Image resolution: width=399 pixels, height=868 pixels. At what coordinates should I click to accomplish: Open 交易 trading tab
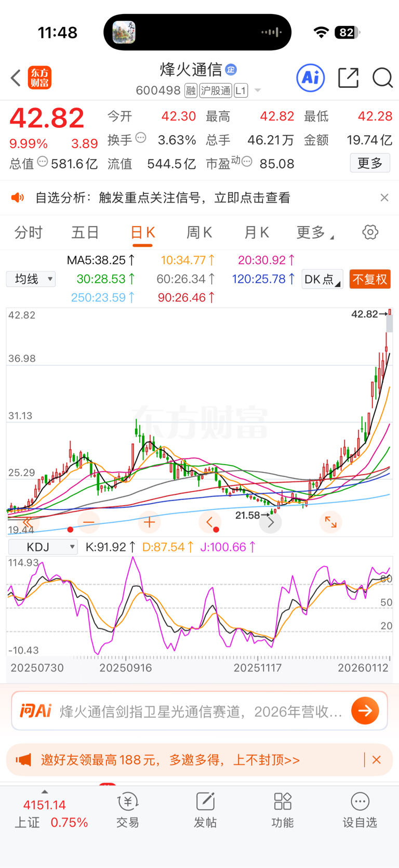tap(128, 811)
